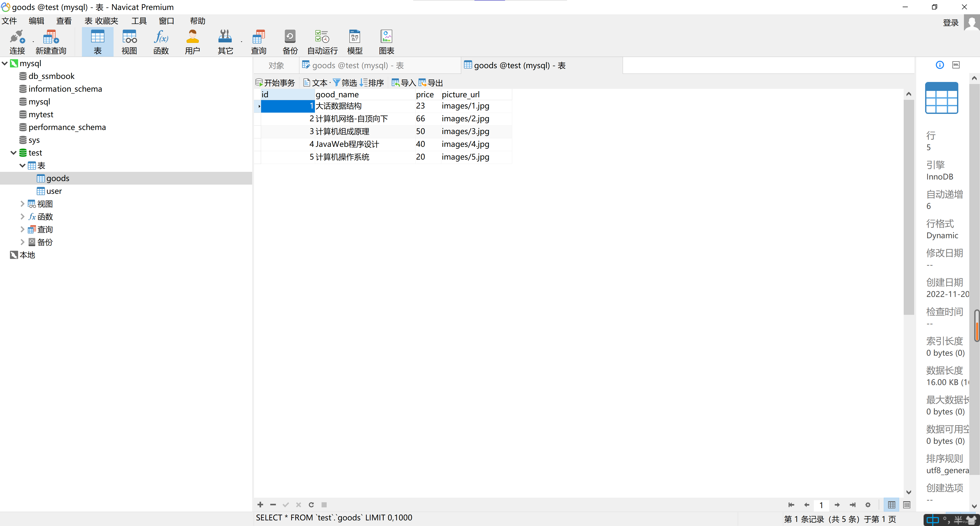Open the 工具 (Tools) menu
The height and width of the screenshot is (526, 980).
point(139,21)
